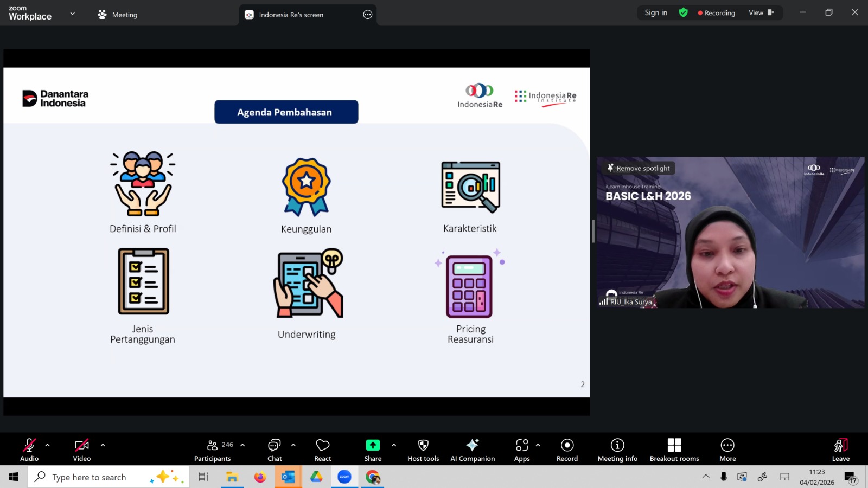Image resolution: width=868 pixels, height=488 pixels.
Task: Click the Sign in button
Action: [x=656, y=12]
